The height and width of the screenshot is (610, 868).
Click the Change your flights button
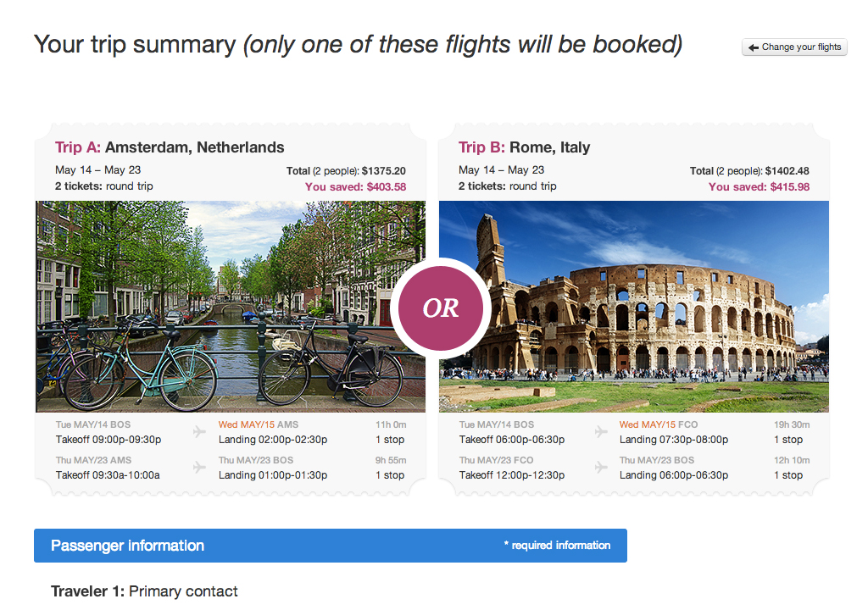pyautogui.click(x=794, y=47)
